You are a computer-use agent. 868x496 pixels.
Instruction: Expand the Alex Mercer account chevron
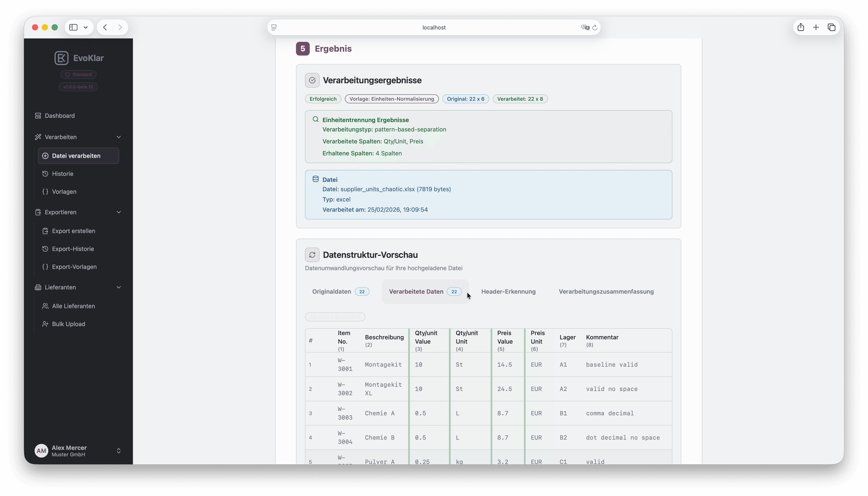coord(119,451)
